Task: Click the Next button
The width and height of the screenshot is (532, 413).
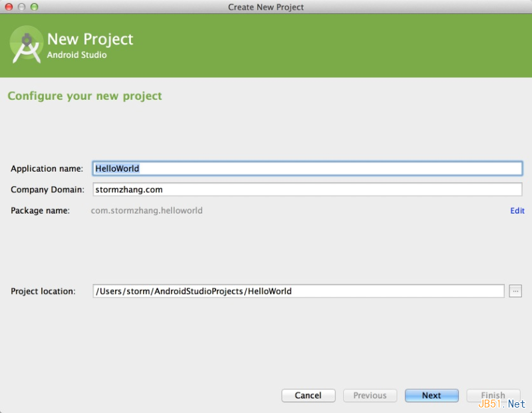Action: click(431, 395)
